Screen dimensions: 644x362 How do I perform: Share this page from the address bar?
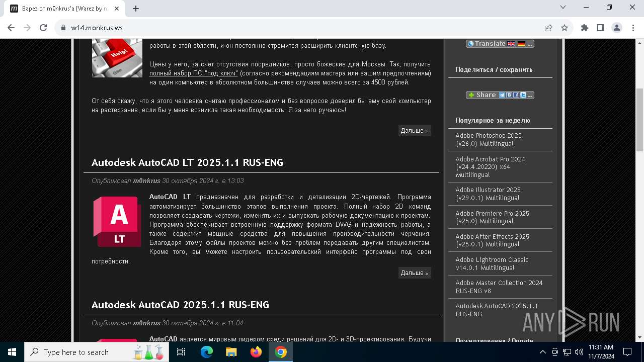click(548, 28)
